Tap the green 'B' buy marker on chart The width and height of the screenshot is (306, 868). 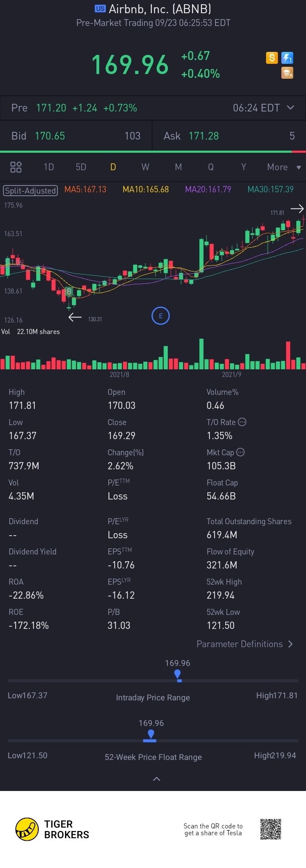69,292
